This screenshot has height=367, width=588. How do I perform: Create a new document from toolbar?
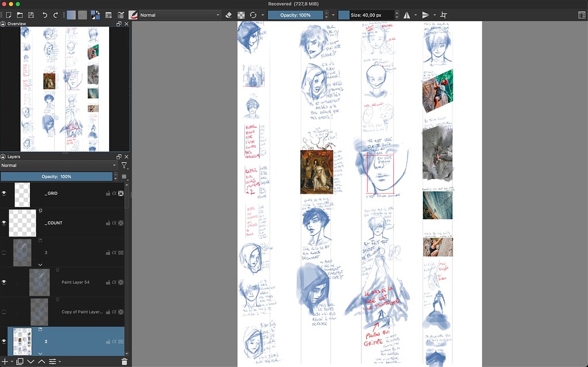[9, 15]
